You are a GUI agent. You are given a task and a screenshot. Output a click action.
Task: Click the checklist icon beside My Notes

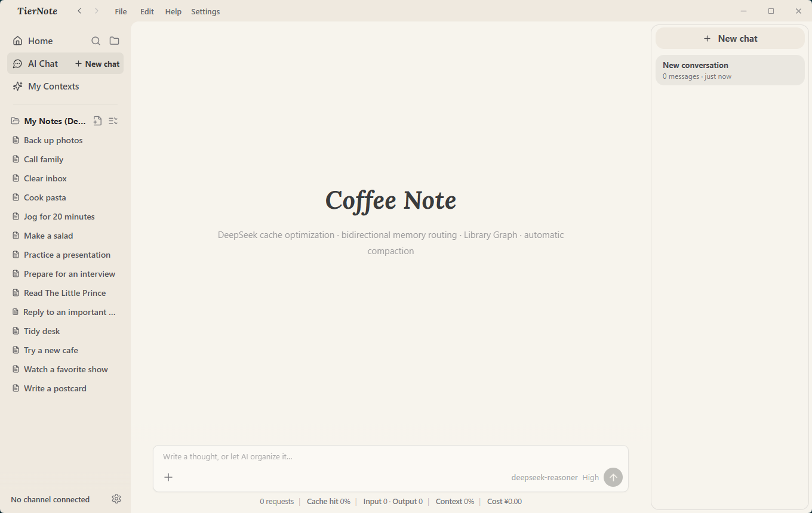[113, 121]
